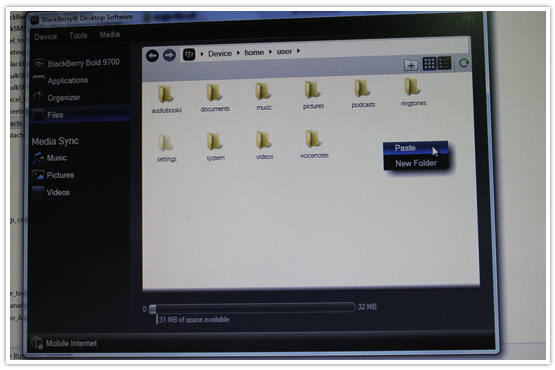Create a folder with the plus-folder icon
555x370 pixels.
click(x=411, y=65)
